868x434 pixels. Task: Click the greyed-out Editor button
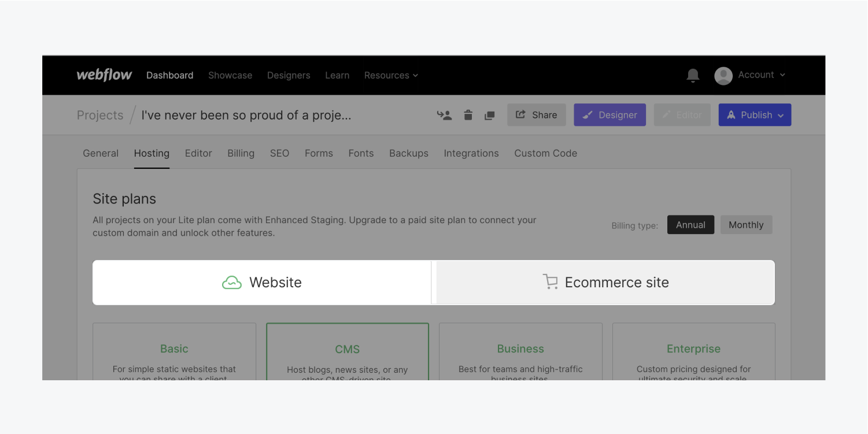pyautogui.click(x=682, y=115)
